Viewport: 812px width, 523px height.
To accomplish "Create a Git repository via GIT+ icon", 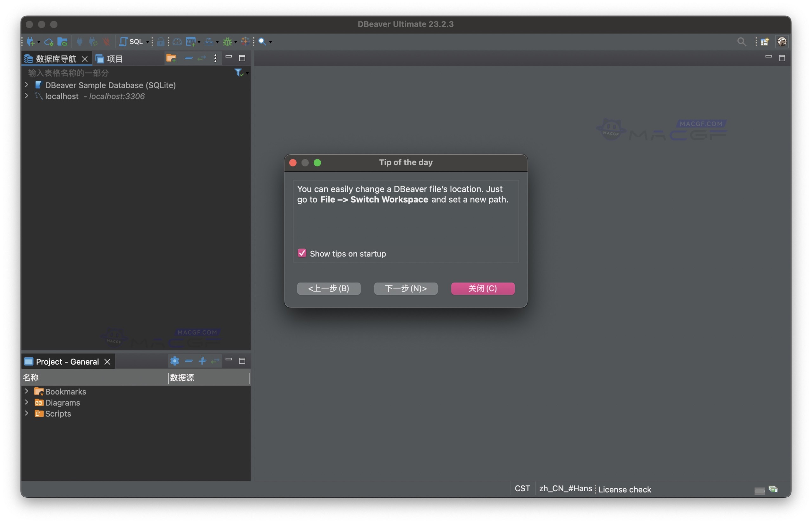I will (191, 42).
